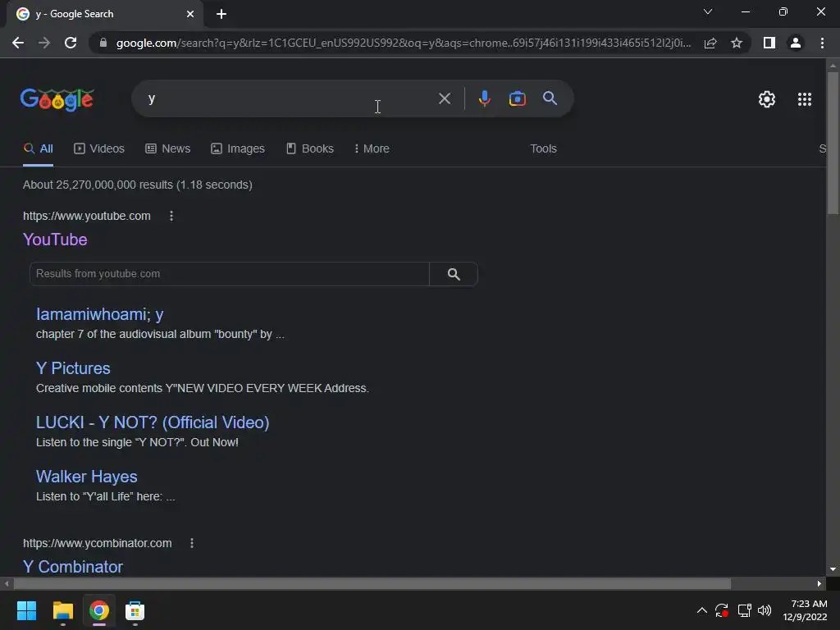Viewport: 840px width, 630px height.
Task: Open Chrome side panel
Action: (x=769, y=43)
